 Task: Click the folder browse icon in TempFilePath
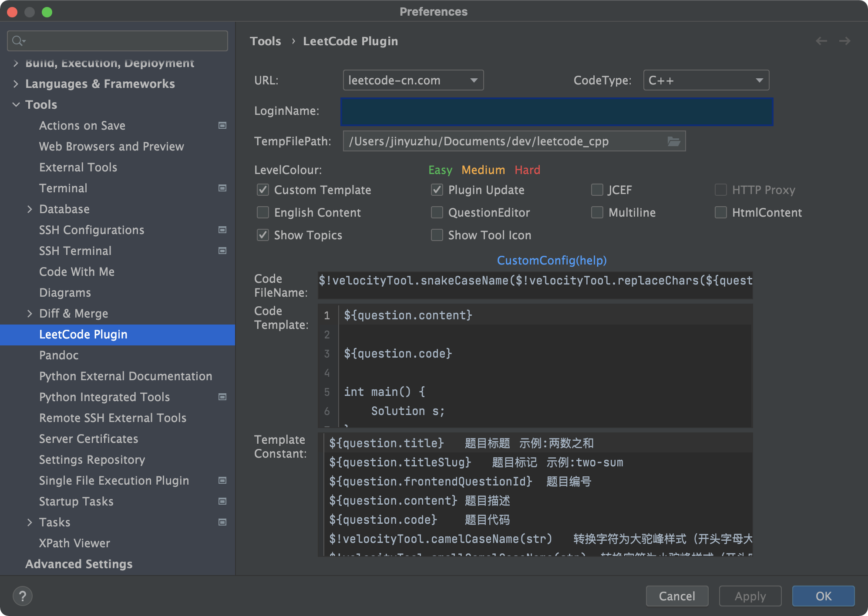(x=673, y=141)
